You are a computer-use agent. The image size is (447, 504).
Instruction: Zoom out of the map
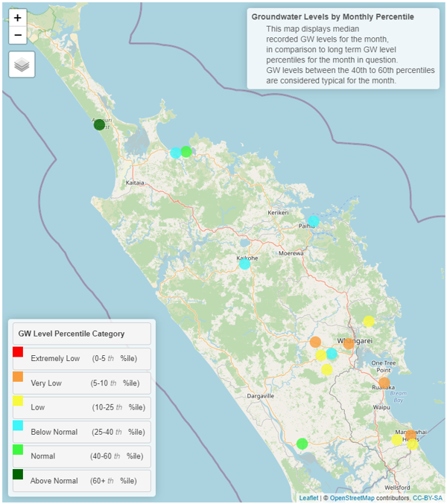(x=18, y=35)
